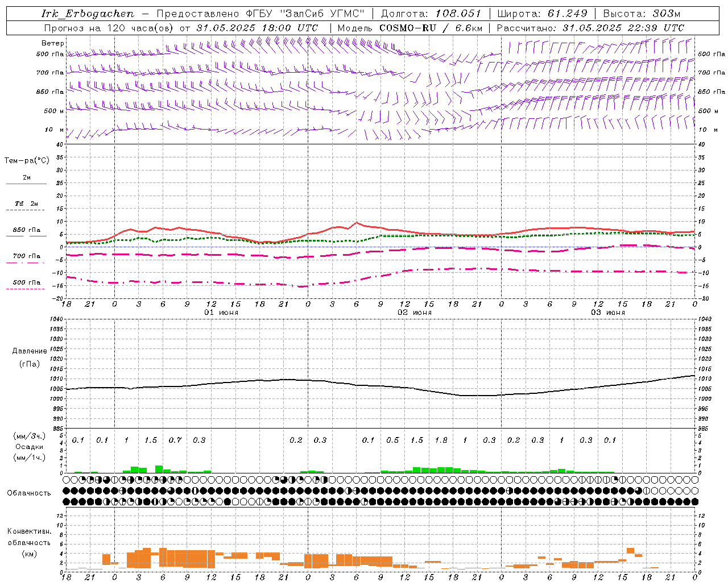Click the '(мм/3ч.)' units label
The image size is (728, 582).
click(30, 436)
